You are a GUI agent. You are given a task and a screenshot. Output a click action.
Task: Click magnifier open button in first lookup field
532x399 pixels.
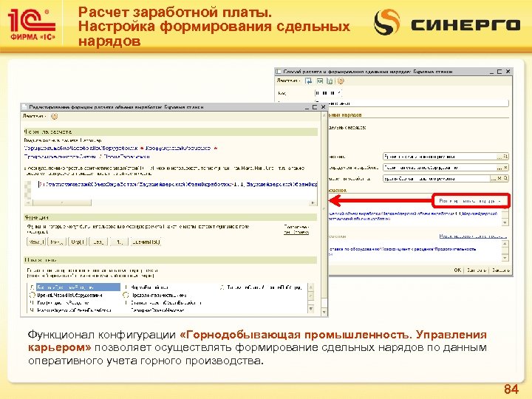tap(505, 157)
